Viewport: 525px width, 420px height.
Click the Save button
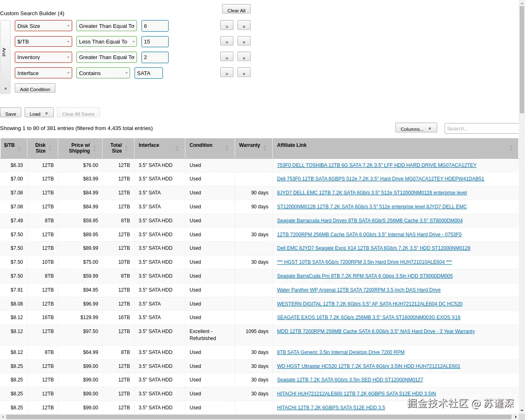point(11,113)
